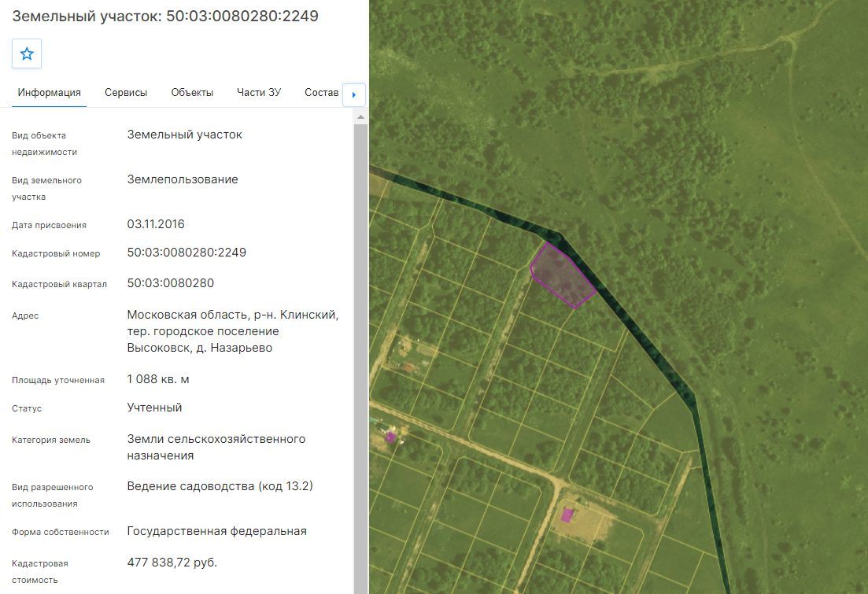Click the Дата присвоения field label

50,225
